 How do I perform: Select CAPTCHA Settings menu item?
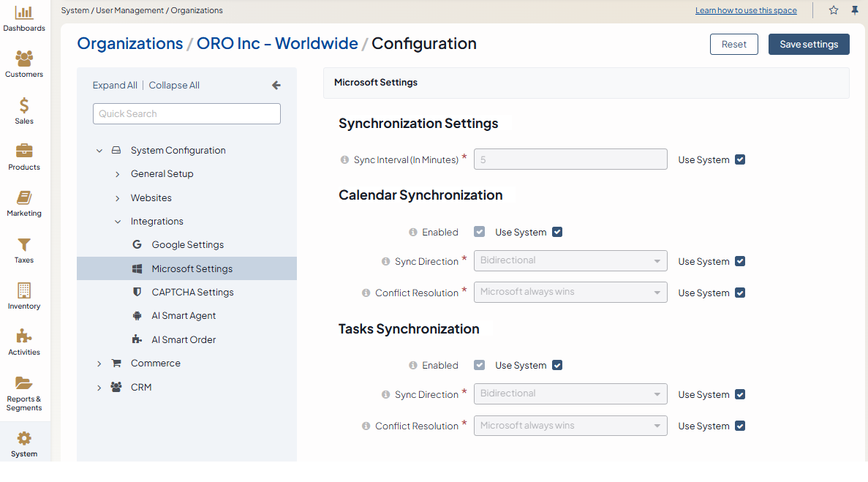tap(192, 293)
